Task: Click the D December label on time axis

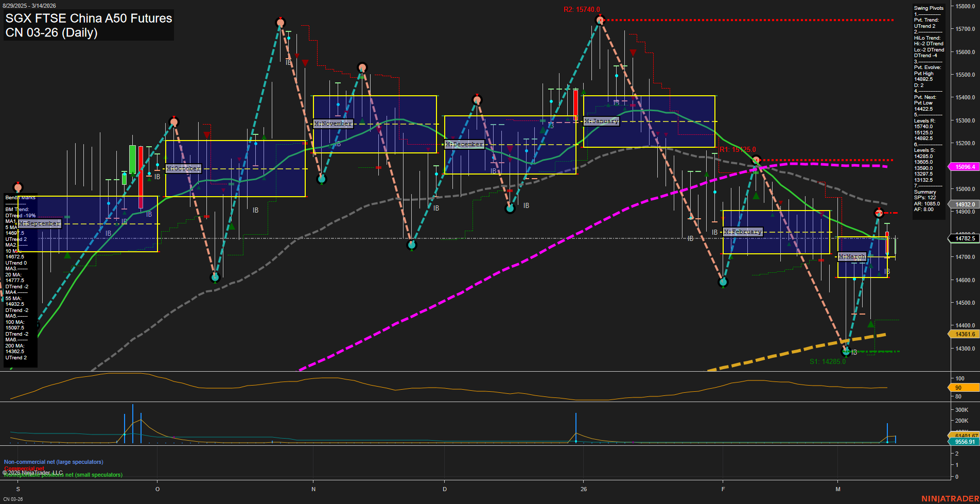Action: (445, 489)
